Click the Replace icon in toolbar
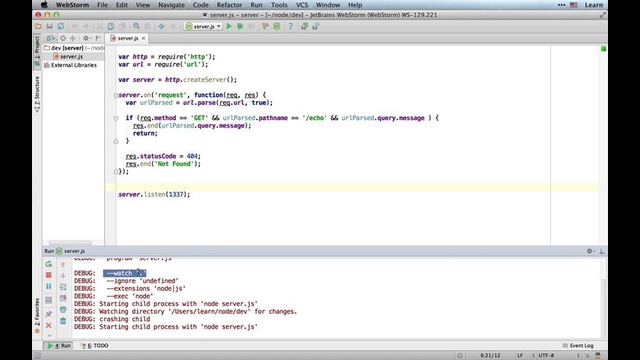The image size is (640, 360). click(147, 26)
